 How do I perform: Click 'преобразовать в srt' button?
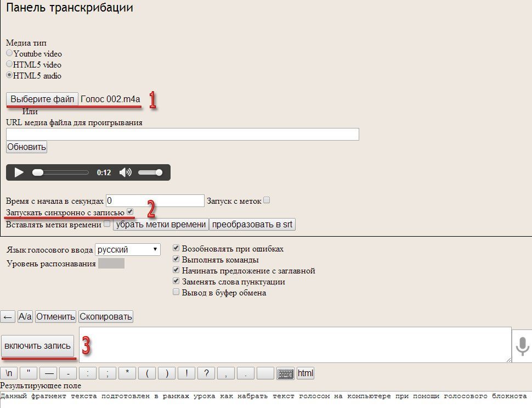pyautogui.click(x=253, y=225)
